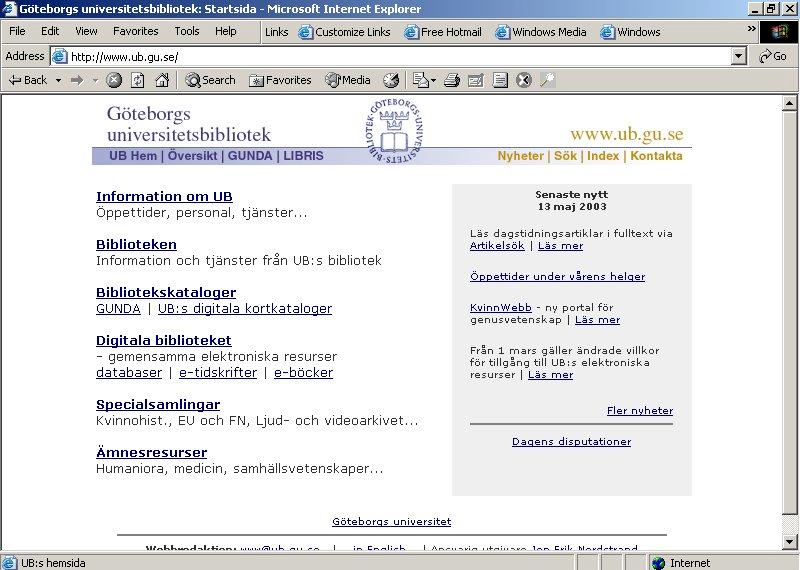Open the Specialsamlingar link

[x=158, y=405]
